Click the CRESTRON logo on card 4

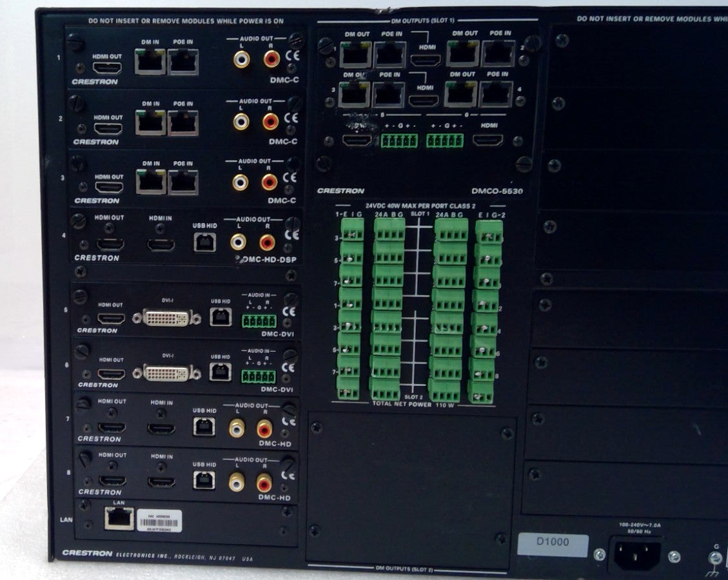coord(97,258)
